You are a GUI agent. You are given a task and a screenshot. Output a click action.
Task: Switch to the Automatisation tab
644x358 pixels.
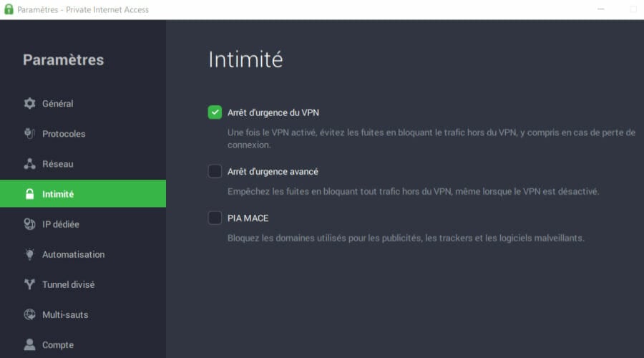[x=83, y=254]
